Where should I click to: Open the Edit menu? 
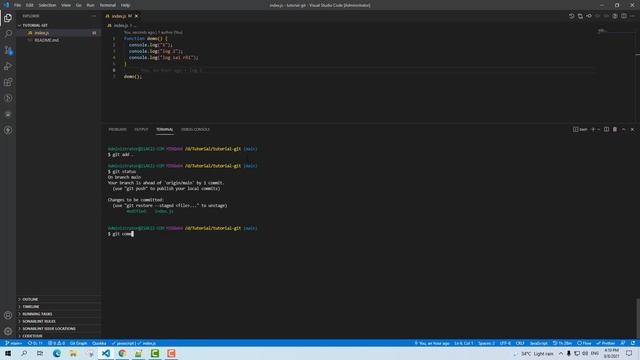29,5
